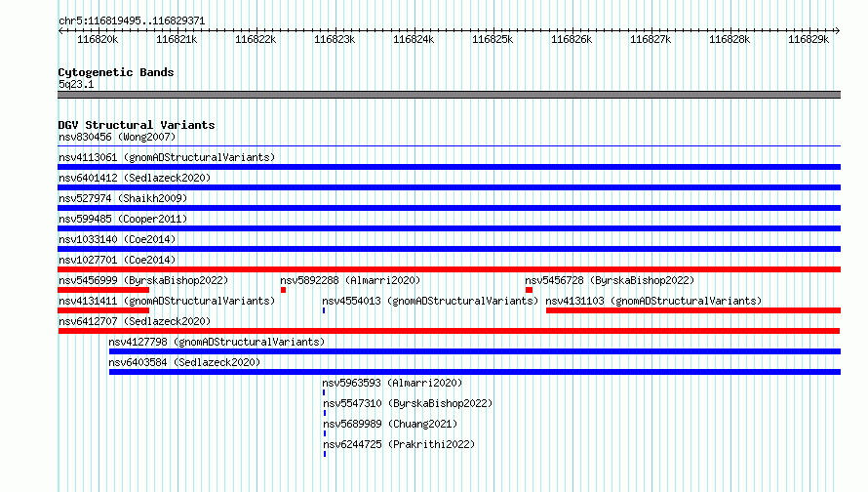
Task: Click the nsv830456 (Wong2007) variant label
Action: click(117, 137)
